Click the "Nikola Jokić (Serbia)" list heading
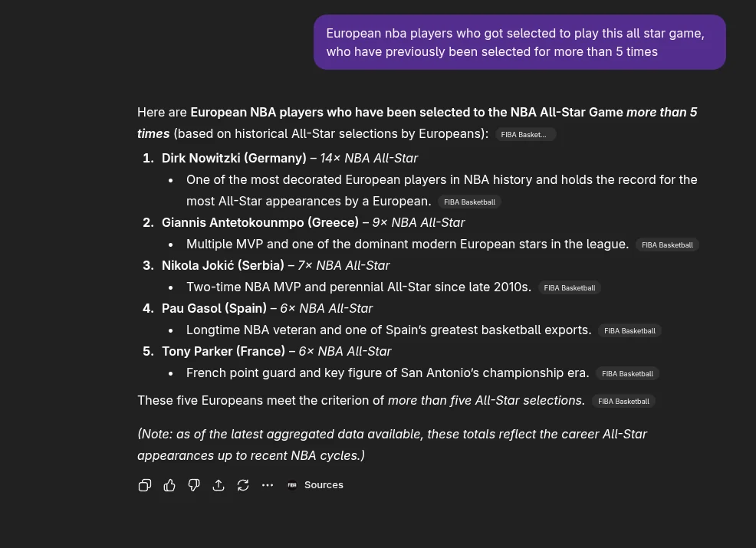This screenshot has width=756, height=548. (x=223, y=265)
